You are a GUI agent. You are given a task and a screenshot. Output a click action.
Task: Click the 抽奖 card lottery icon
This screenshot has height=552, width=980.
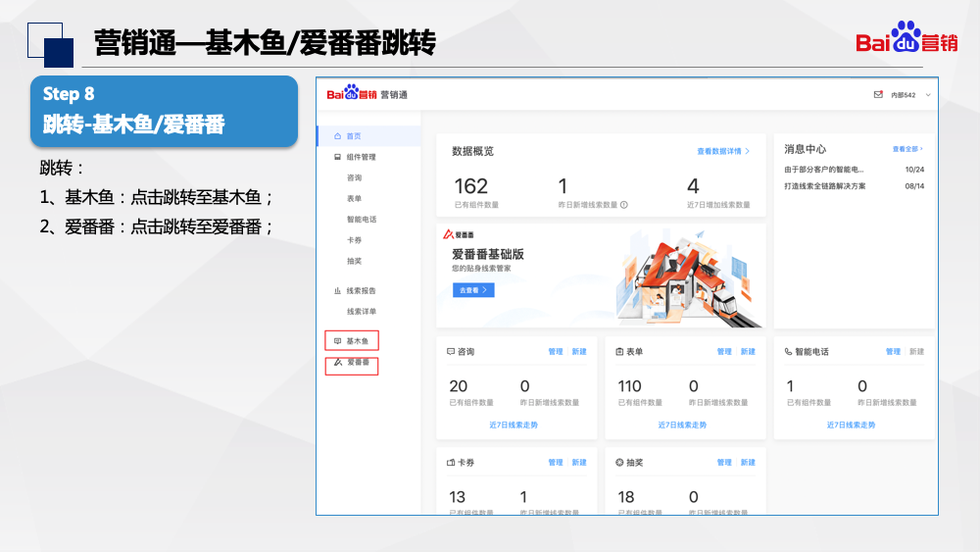coord(619,463)
